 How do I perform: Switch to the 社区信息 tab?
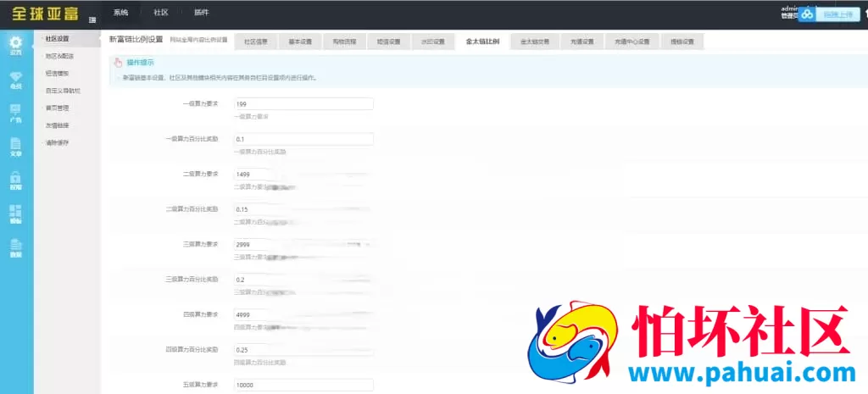click(256, 42)
